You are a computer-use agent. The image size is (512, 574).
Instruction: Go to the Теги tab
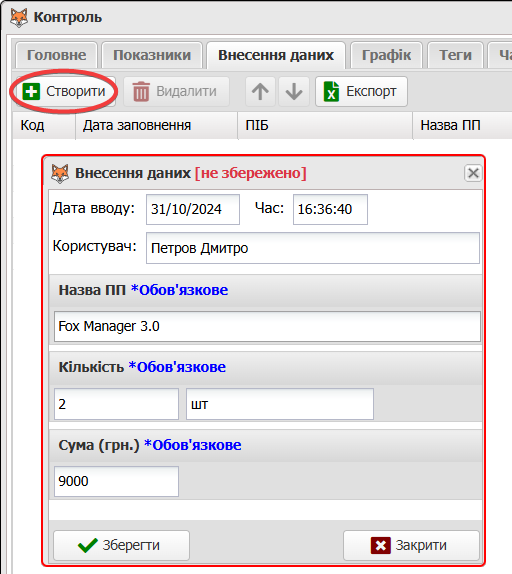[455, 55]
